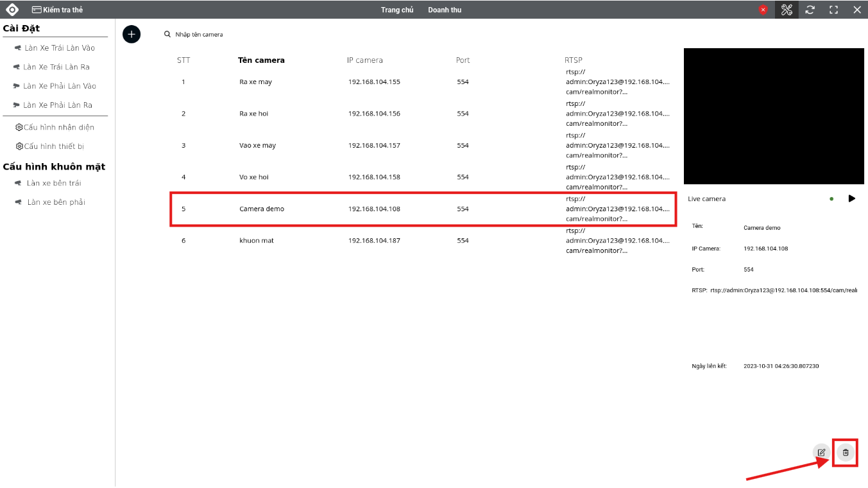Click the search magnifier icon
Image resolution: width=868 pixels, height=488 pixels.
tap(167, 34)
